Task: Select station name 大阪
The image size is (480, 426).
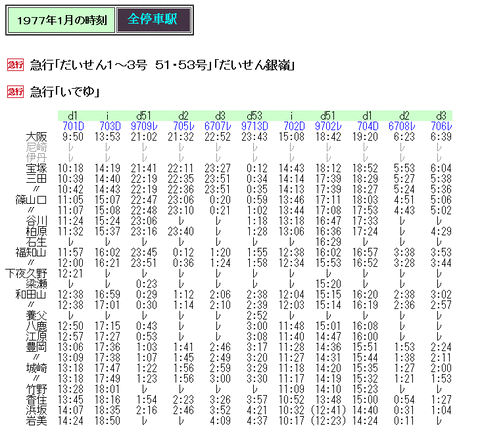Action: tap(36, 137)
